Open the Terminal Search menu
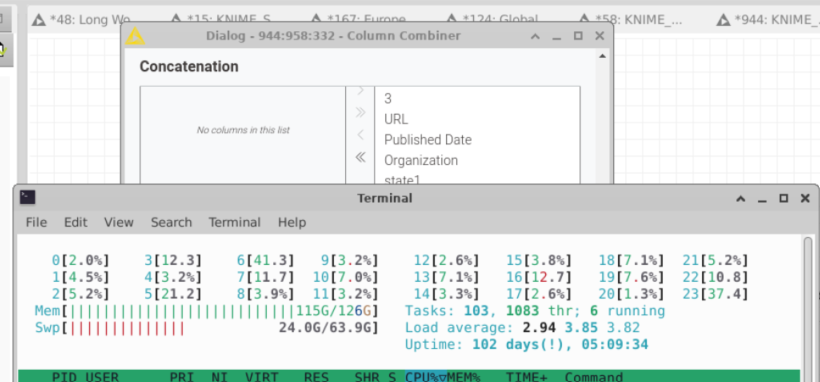 click(x=172, y=222)
